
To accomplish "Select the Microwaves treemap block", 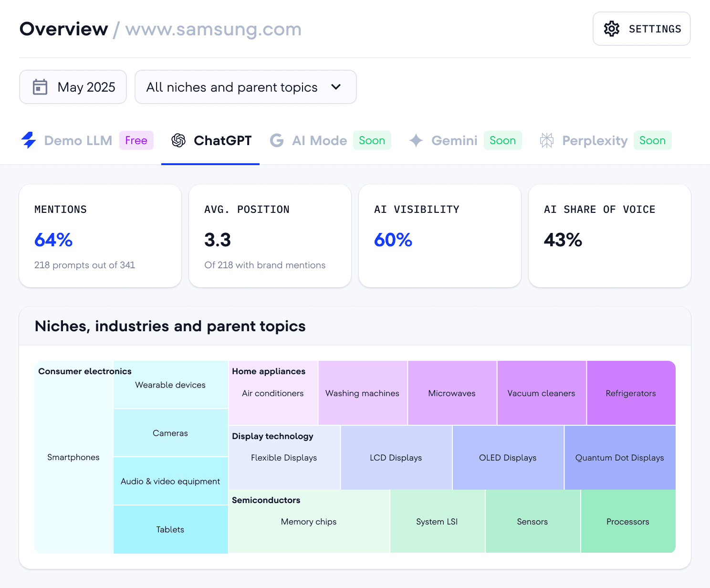I will click(x=452, y=393).
